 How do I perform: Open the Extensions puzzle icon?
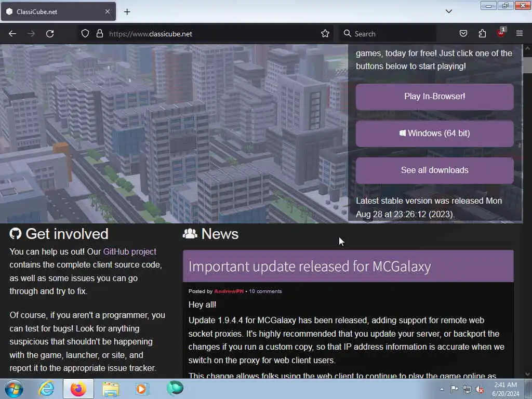[482, 34]
